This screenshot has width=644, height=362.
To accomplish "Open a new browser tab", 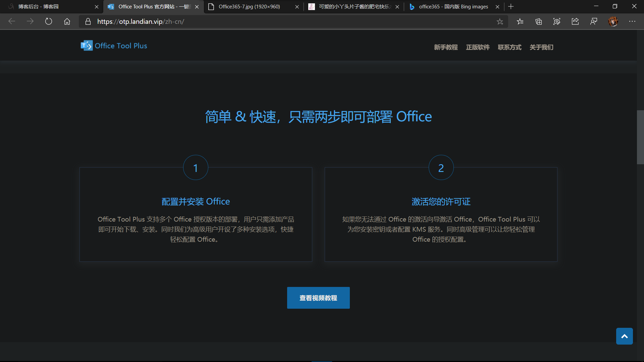I will [511, 6].
